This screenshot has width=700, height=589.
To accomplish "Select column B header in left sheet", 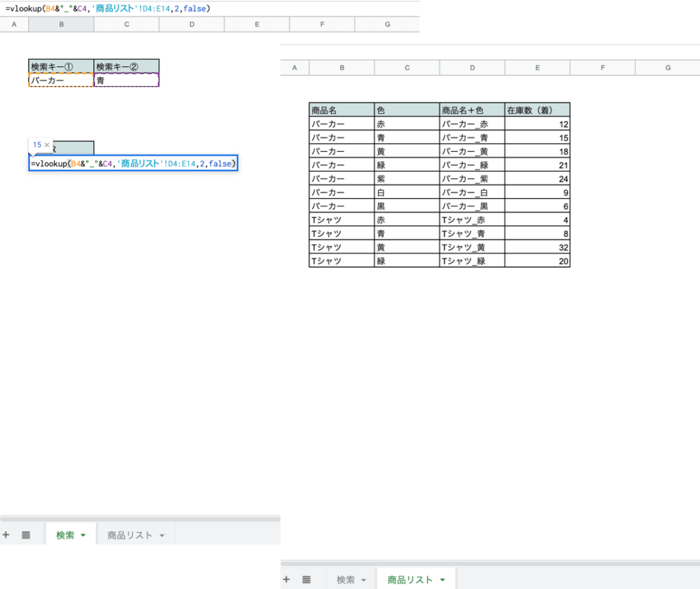I will point(62,25).
